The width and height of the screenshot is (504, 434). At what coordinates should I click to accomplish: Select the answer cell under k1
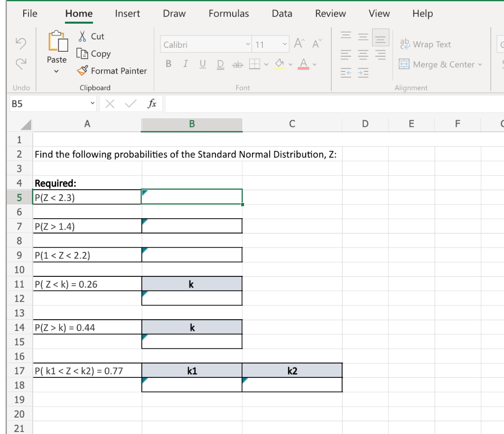click(x=192, y=385)
